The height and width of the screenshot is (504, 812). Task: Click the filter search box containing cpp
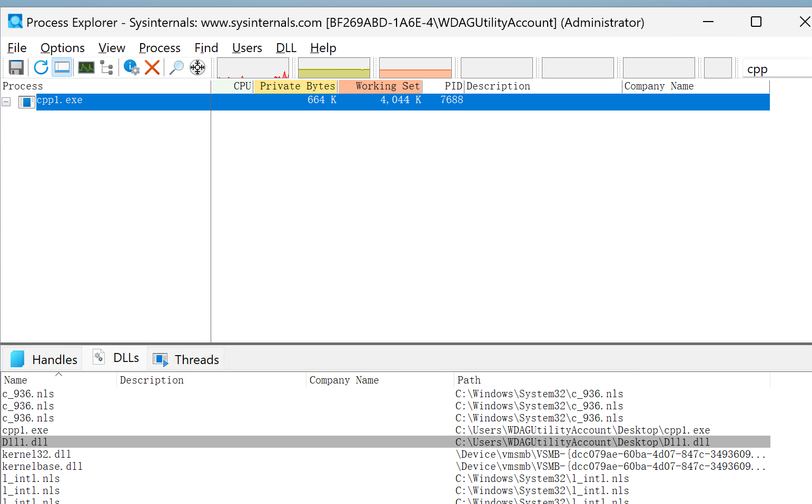(x=777, y=69)
